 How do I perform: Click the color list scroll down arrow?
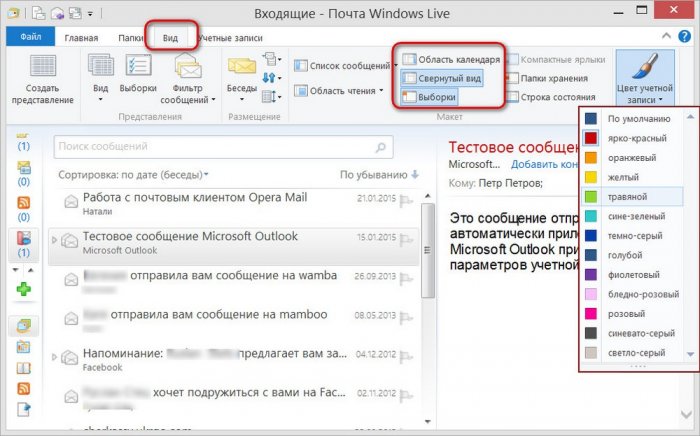[x=690, y=354]
